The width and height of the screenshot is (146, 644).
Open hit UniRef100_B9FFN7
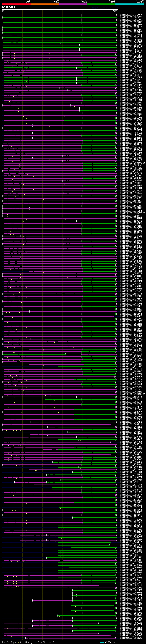pyautogui.click(x=131, y=572)
